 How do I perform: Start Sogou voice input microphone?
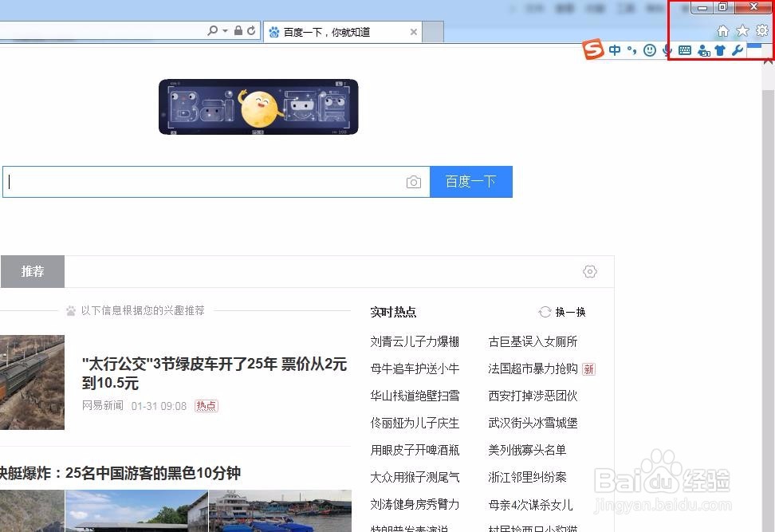coord(667,50)
